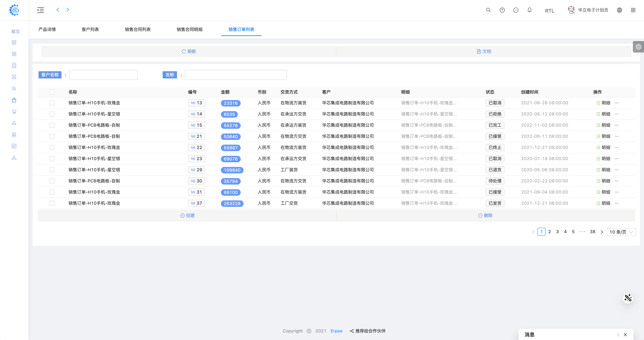Expand more actions ellipsis for order 14
Viewport: 644px width, 340px height.
point(617,114)
